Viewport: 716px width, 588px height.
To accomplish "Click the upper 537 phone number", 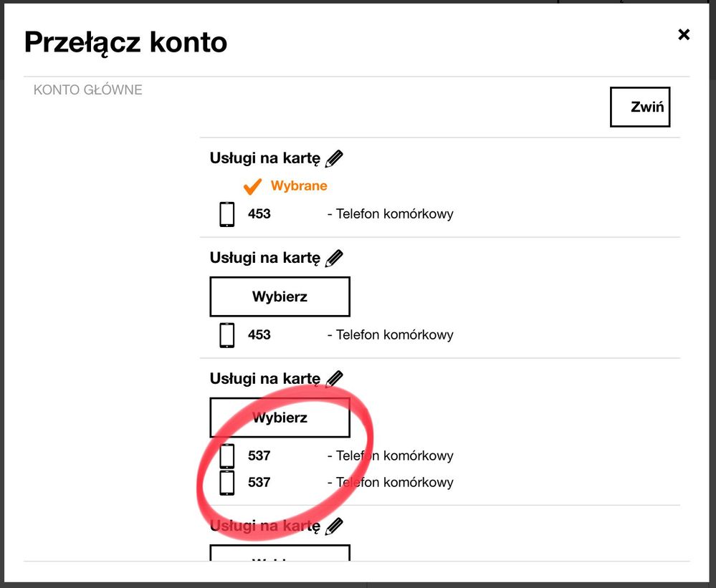I will coord(259,456).
